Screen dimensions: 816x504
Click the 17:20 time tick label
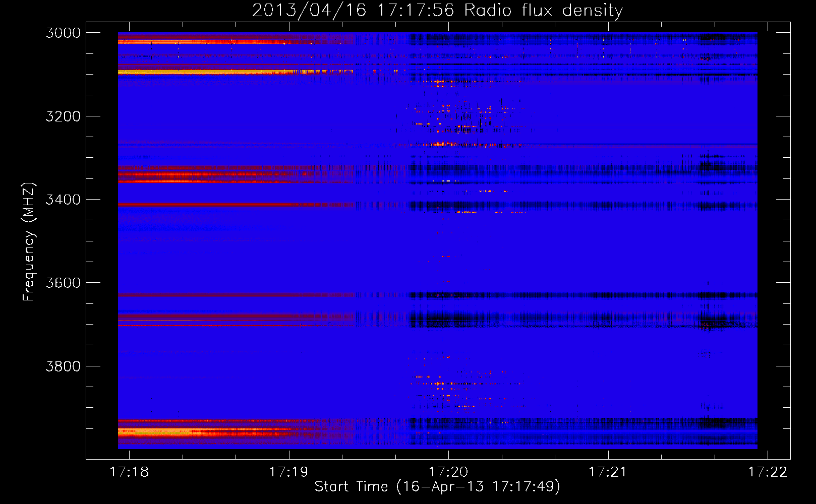448,472
